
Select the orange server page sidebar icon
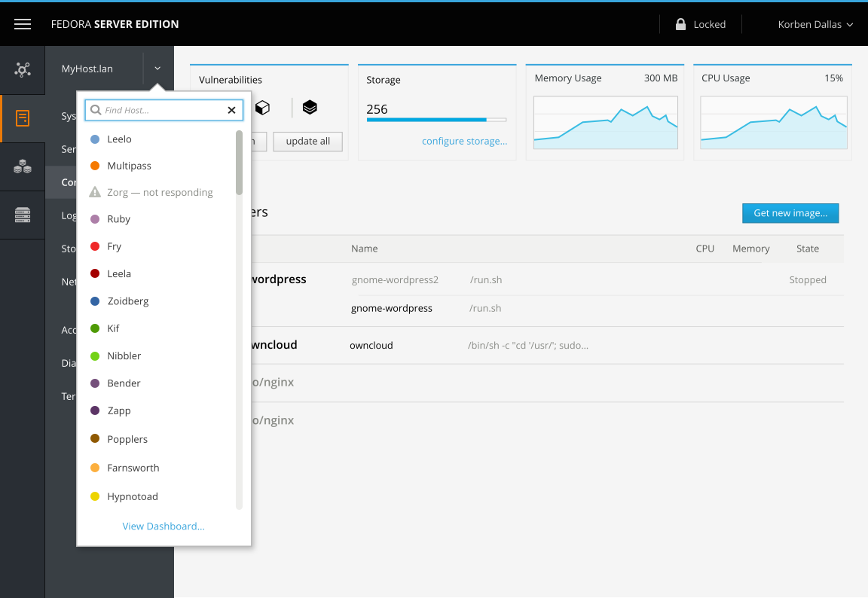23,117
